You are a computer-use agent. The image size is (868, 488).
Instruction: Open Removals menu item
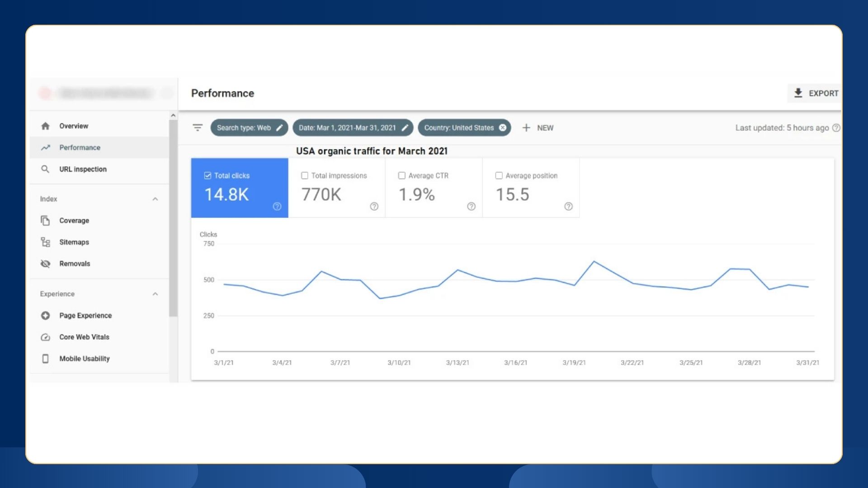point(99,264)
